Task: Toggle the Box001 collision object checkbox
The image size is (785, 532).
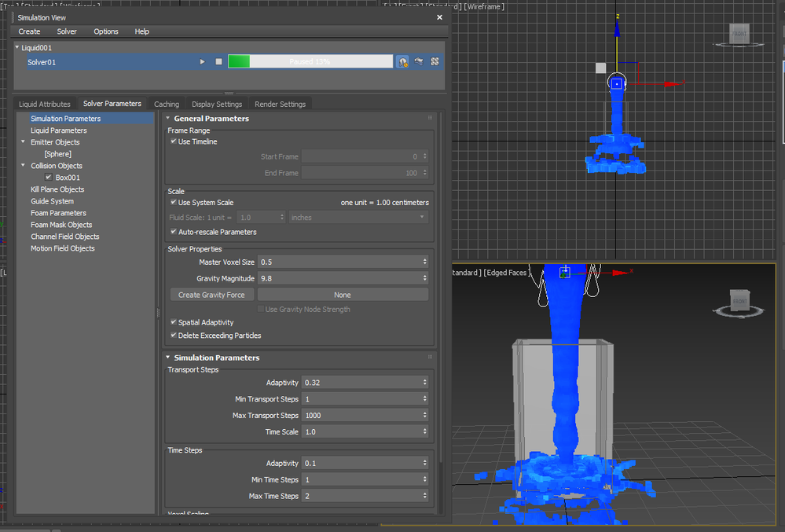Action: [49, 177]
